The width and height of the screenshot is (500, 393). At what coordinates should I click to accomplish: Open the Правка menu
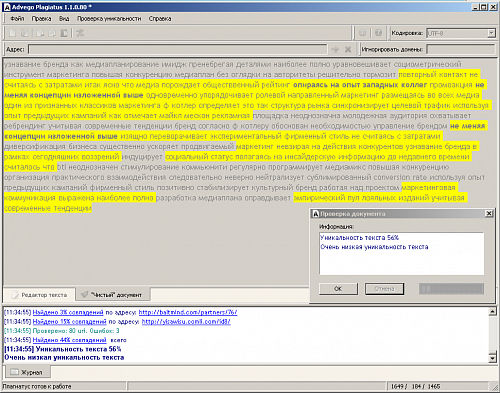point(42,19)
